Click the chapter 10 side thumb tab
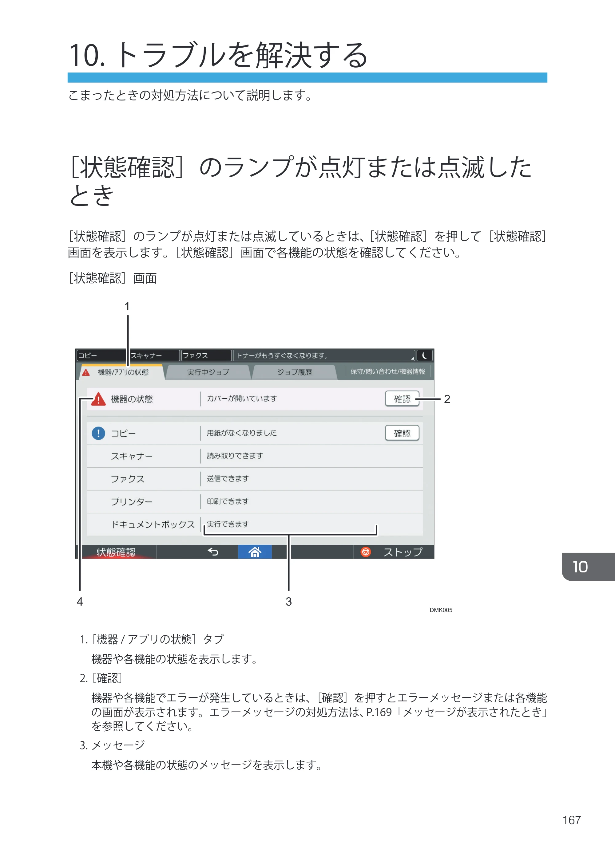 click(588, 567)
